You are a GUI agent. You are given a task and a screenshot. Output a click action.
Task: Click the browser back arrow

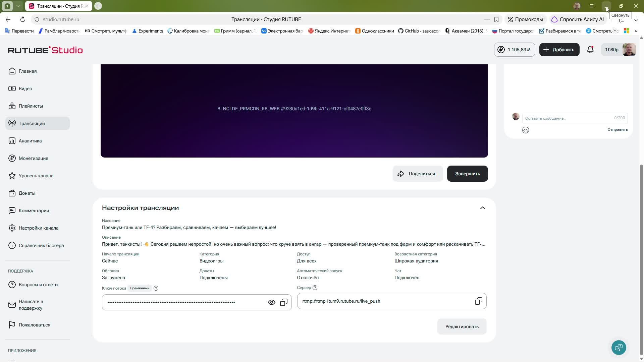point(8,19)
